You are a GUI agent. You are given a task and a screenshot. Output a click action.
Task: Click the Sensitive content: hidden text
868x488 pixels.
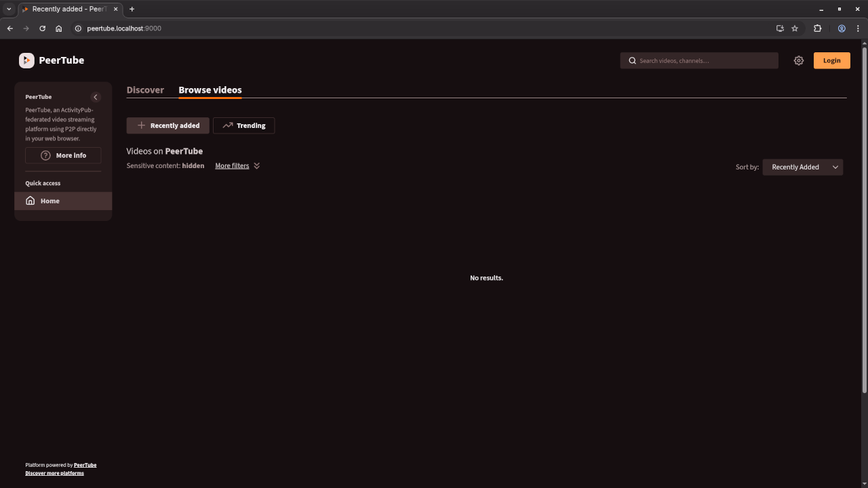tap(165, 166)
